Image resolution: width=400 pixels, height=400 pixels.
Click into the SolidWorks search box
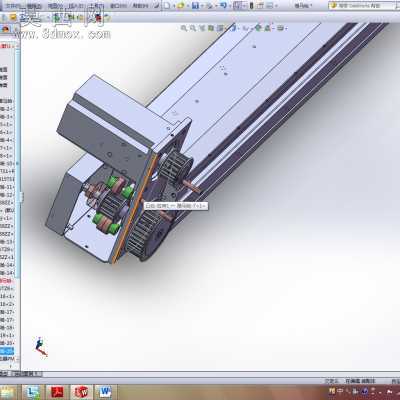point(363,6)
